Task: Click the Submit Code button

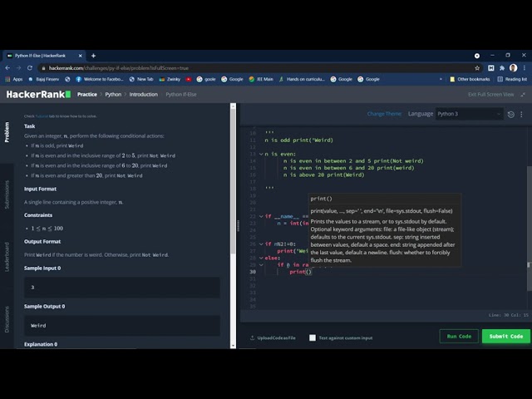Action: [x=506, y=336]
